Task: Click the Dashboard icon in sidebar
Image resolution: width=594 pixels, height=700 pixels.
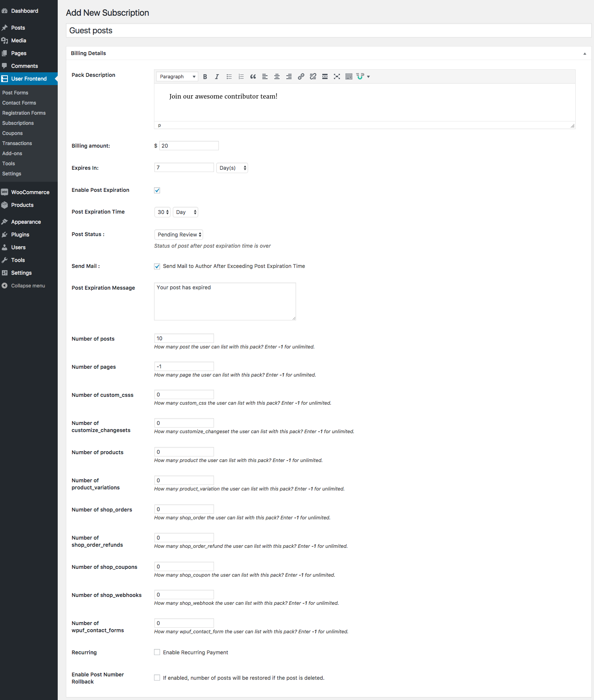Action: (x=4, y=11)
